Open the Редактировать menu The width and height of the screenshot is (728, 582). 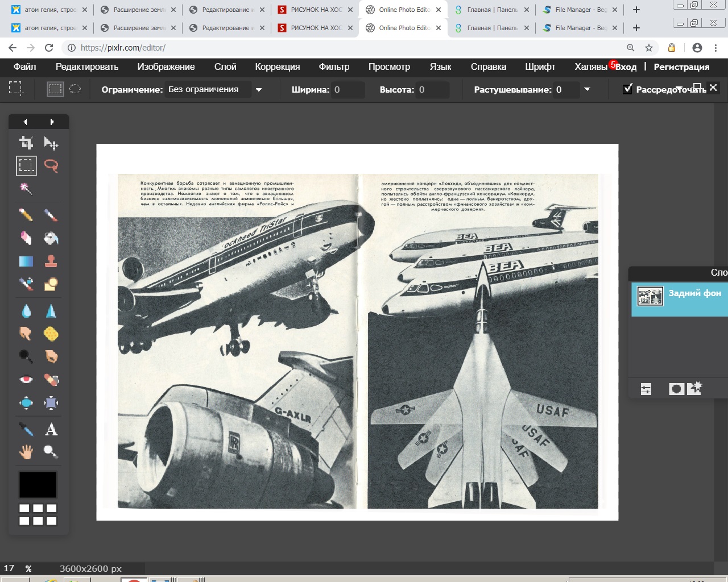pos(87,66)
